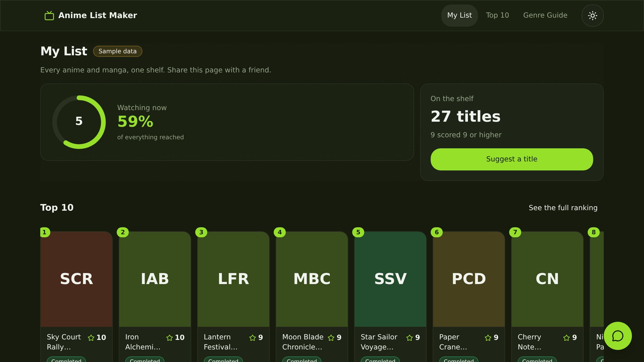
Task: Click the Sky Court Rally title
Action: [64, 342]
